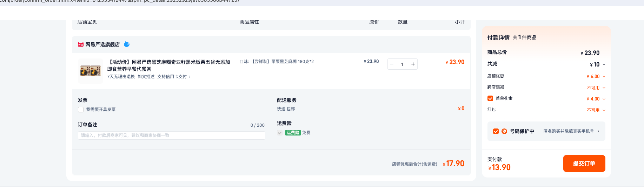The height and width of the screenshot is (188, 644).
Task: Collapse the 共减 discount breakdown
Action: coord(604,64)
